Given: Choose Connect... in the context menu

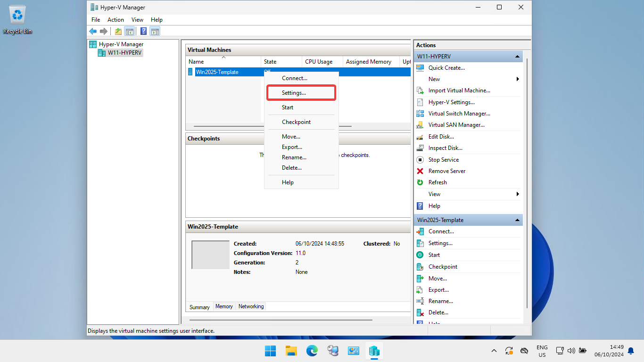Looking at the screenshot, I should pyautogui.click(x=301, y=78).
